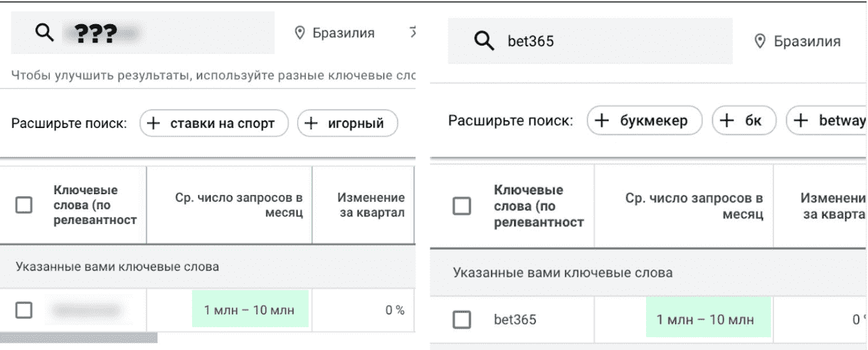Click the search magnifier icon beside bet365
The height and width of the screenshot is (350, 868).
tap(485, 41)
